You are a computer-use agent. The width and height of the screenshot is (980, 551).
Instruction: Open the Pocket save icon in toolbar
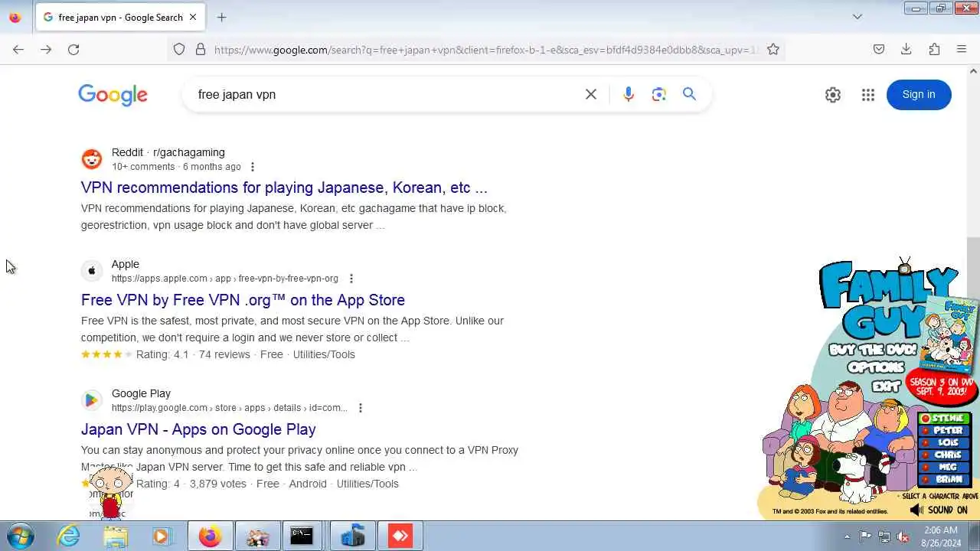coord(879,49)
